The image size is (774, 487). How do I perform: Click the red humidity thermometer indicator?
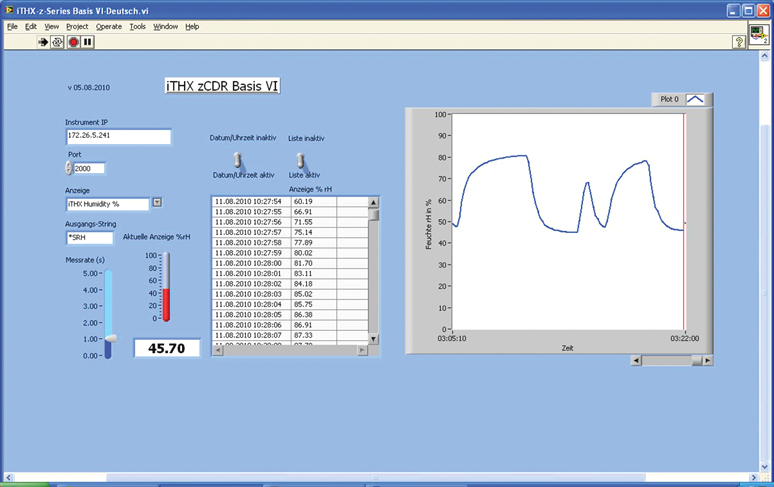pyautogui.click(x=166, y=287)
